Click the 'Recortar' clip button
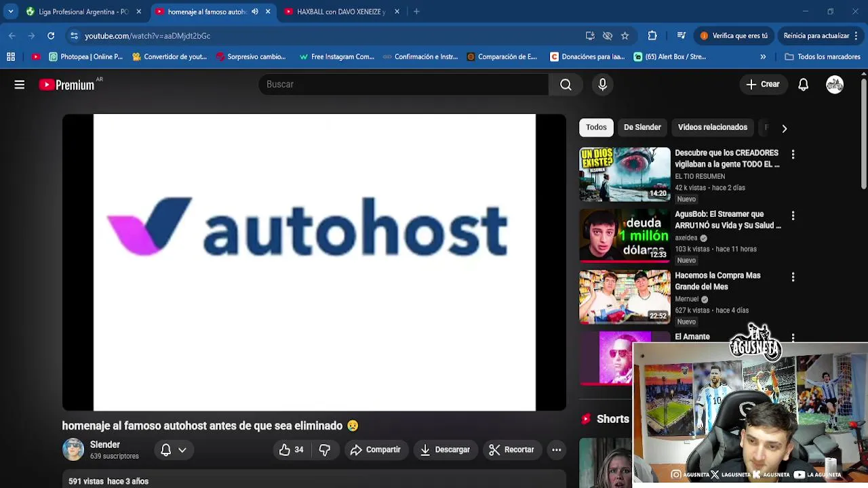 (511, 450)
